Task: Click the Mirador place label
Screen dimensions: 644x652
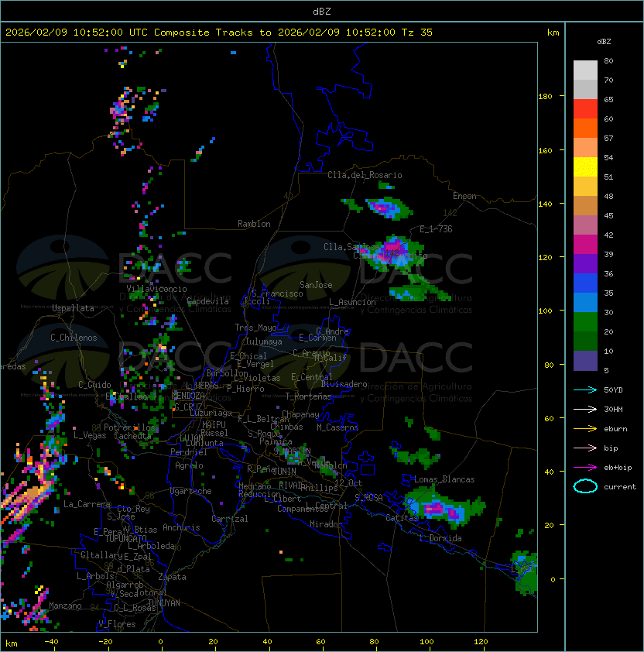Action: pos(326,524)
